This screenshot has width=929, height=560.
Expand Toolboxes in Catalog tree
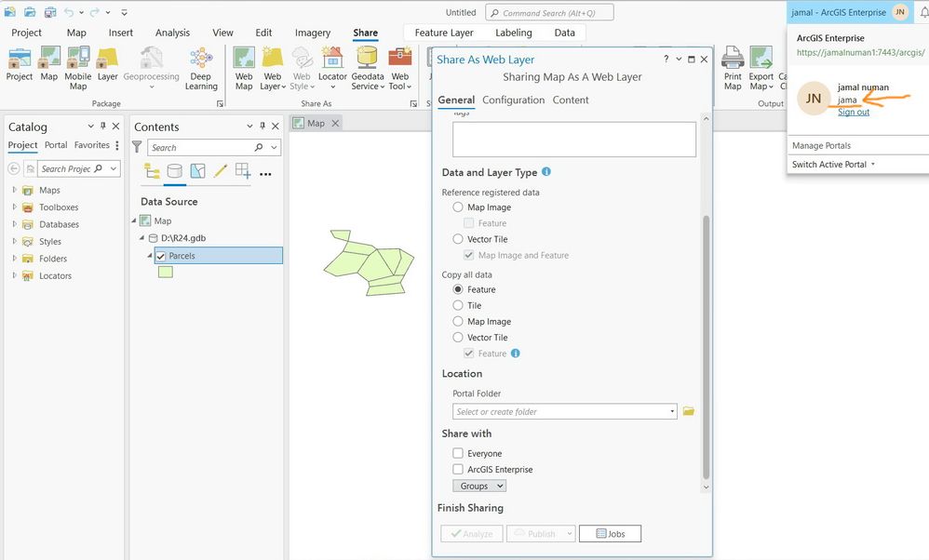pyautogui.click(x=14, y=207)
